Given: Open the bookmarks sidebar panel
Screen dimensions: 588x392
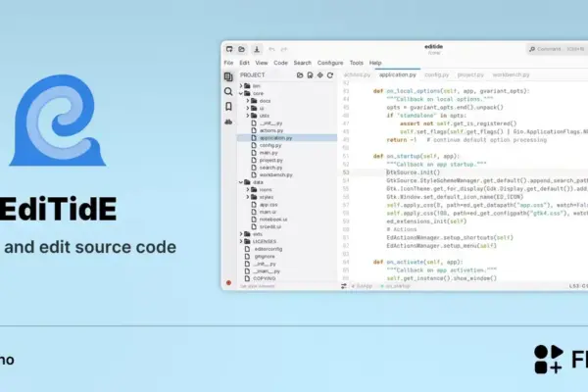Looking at the screenshot, I should pyautogui.click(x=228, y=107).
